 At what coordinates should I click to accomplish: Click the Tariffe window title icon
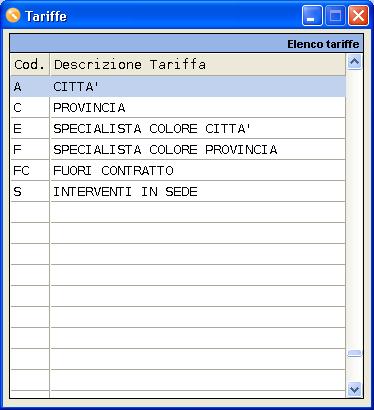tap(13, 15)
